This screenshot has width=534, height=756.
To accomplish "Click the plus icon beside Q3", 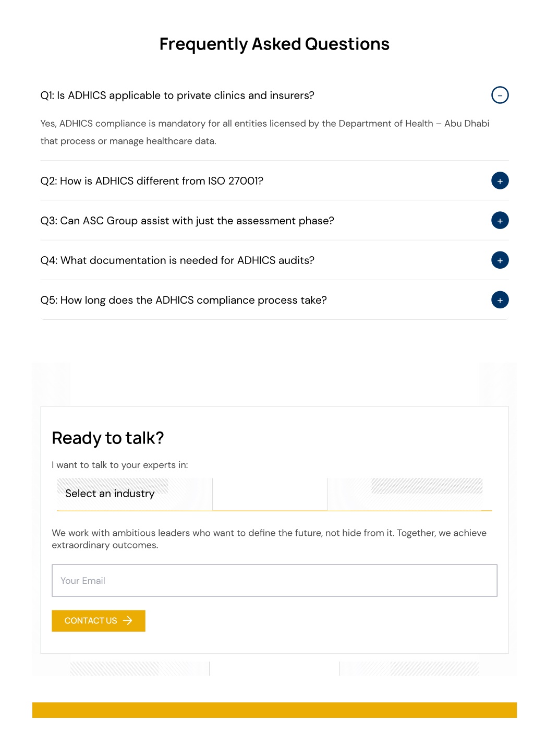I will (500, 220).
